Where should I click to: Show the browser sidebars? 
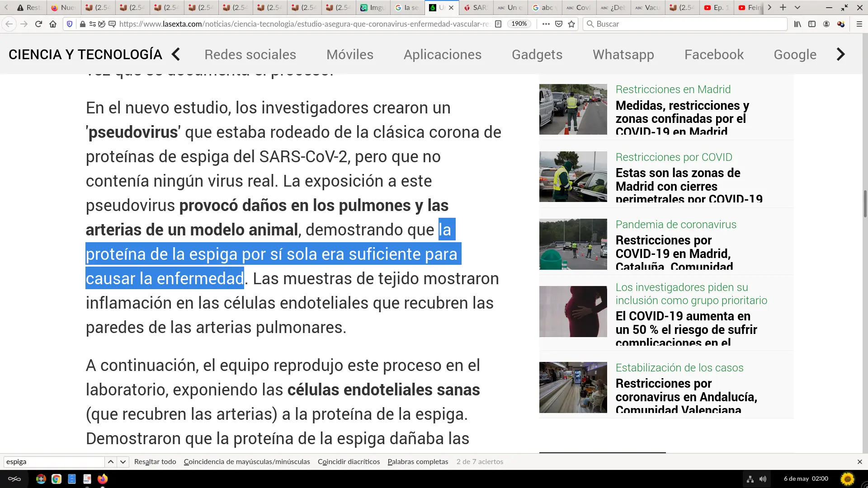click(812, 24)
